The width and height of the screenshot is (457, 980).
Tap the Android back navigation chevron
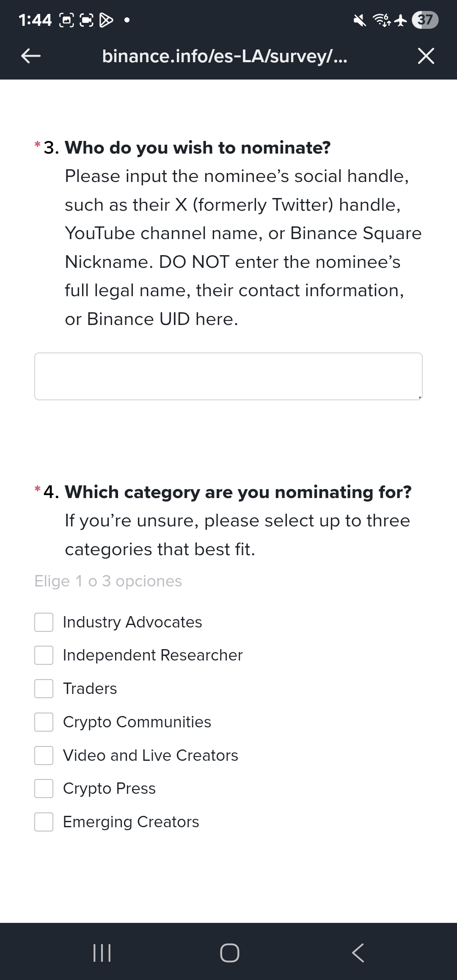[x=358, y=953]
